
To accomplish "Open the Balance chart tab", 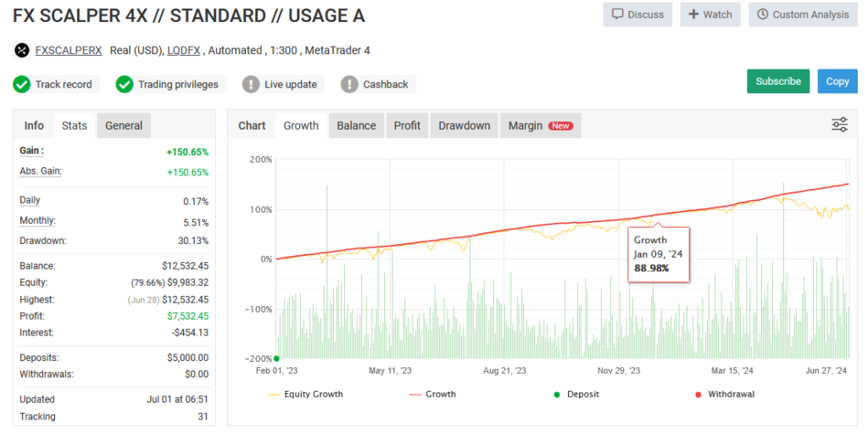I will [356, 125].
